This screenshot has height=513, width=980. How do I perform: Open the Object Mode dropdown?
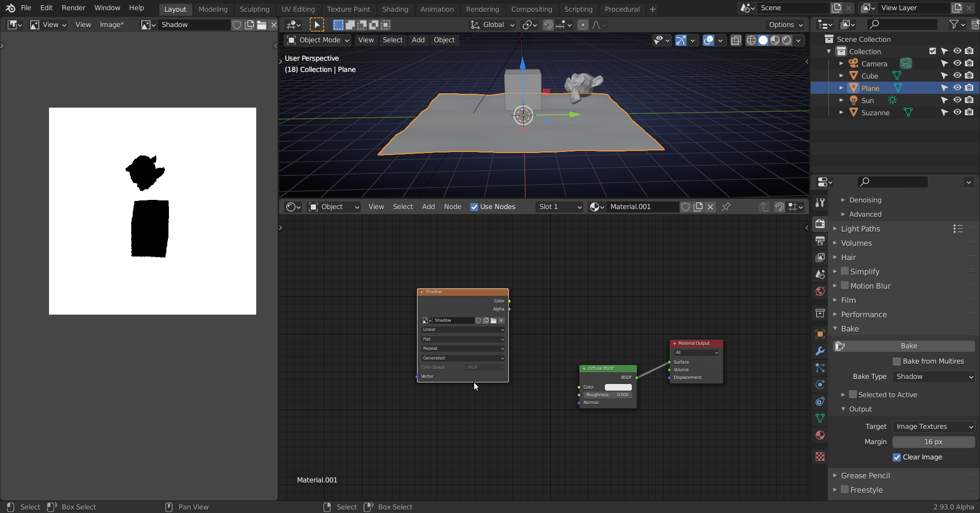[317, 40]
